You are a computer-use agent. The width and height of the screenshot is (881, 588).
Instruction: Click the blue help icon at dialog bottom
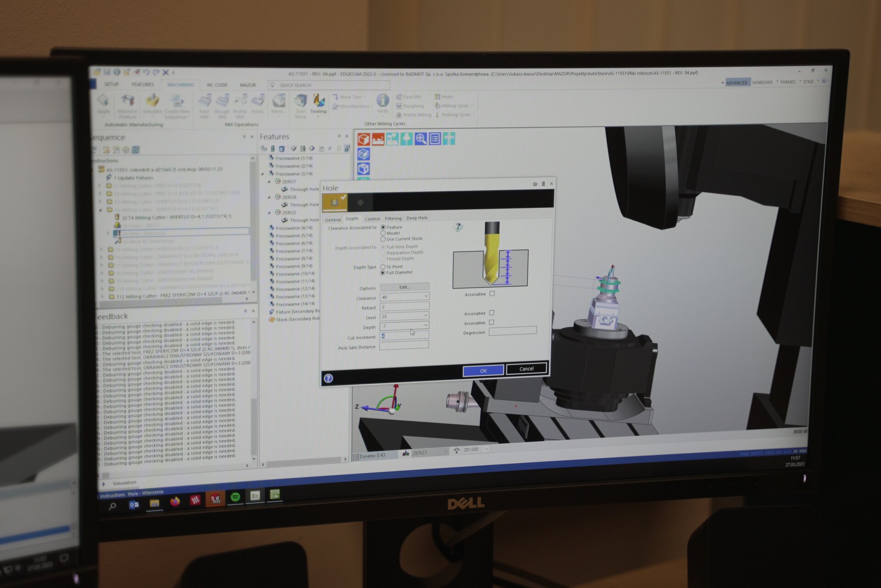pos(328,378)
